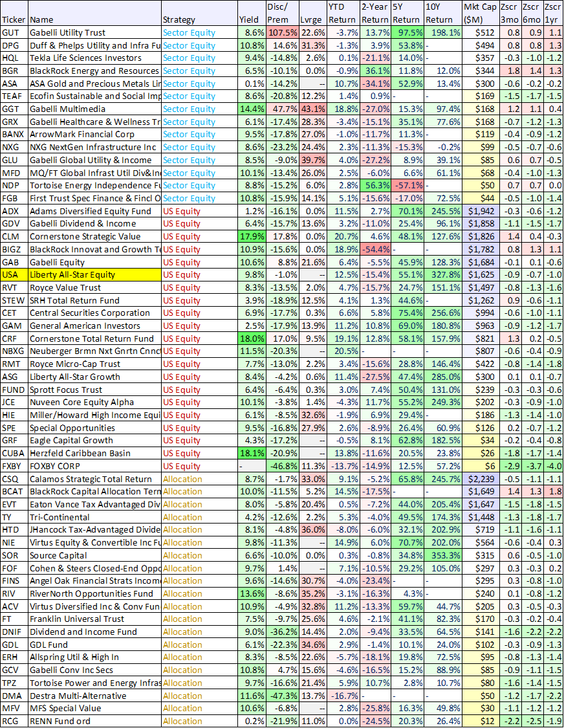Select the -36.2% discount cell
Image resolution: width=564 pixels, height=728 pixels.
(282, 632)
